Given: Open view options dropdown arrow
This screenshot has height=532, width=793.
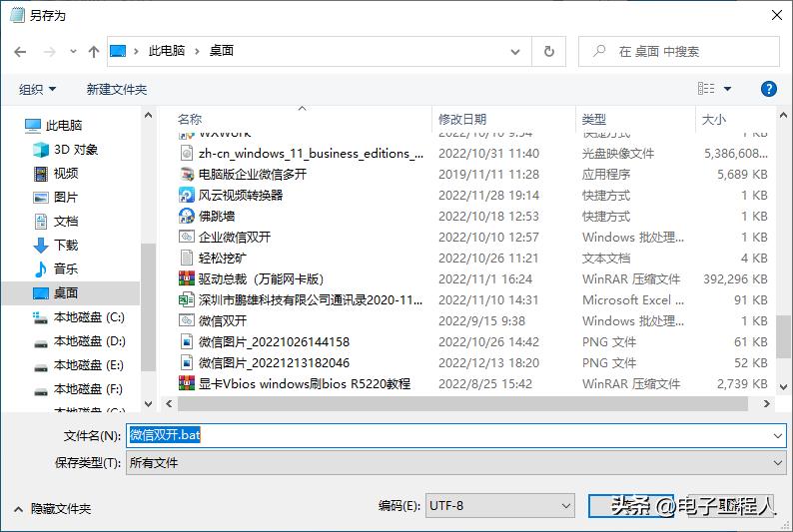Looking at the screenshot, I should pos(727,89).
